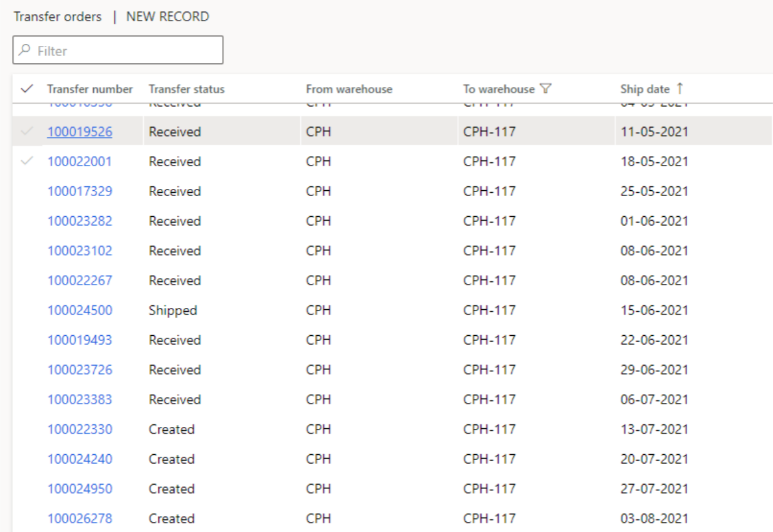Toggle the select-all checkmark in the header
The width and height of the screenshot is (773, 532).
point(27,89)
